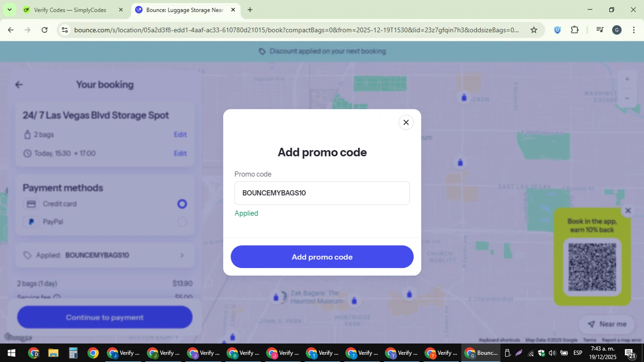Go back in browser history
Screen dimensions: 644x362
[11, 30]
